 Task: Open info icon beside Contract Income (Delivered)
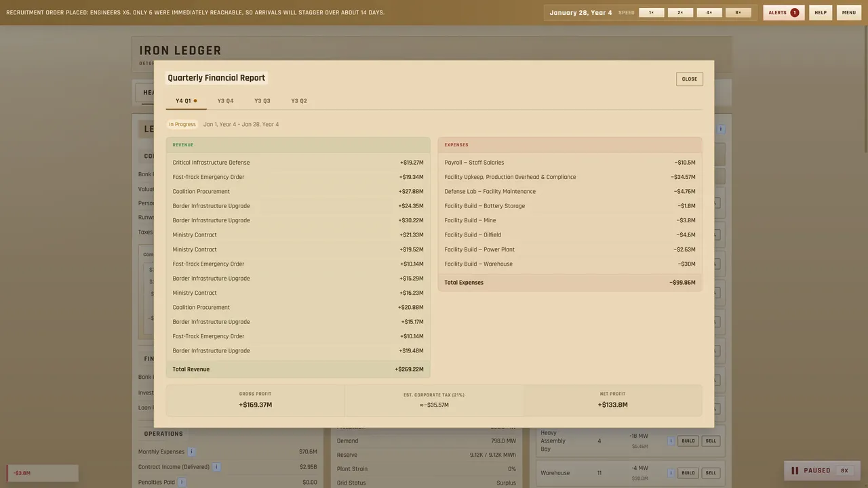(216, 467)
